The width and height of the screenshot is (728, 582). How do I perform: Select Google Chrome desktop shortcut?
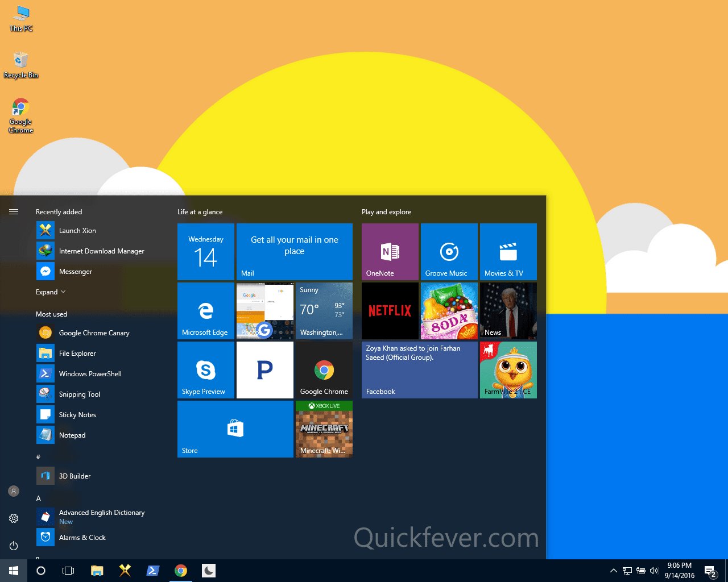pos(21,116)
